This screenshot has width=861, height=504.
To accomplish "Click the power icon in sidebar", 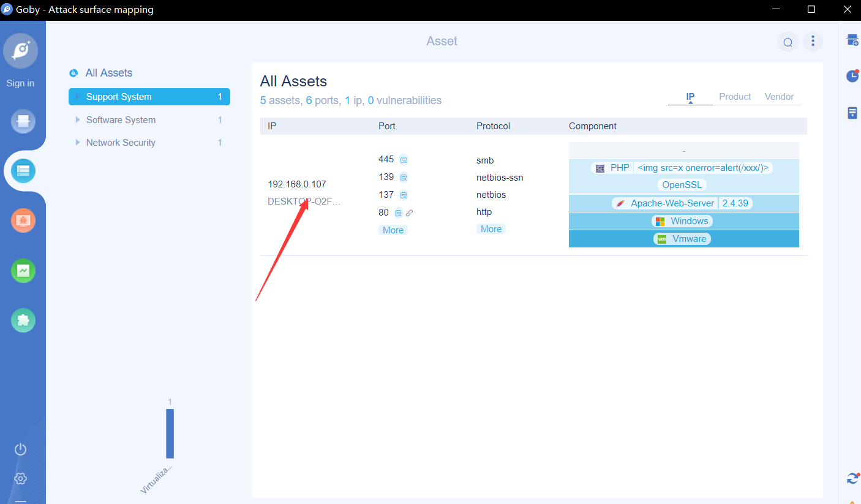I will click(20, 449).
